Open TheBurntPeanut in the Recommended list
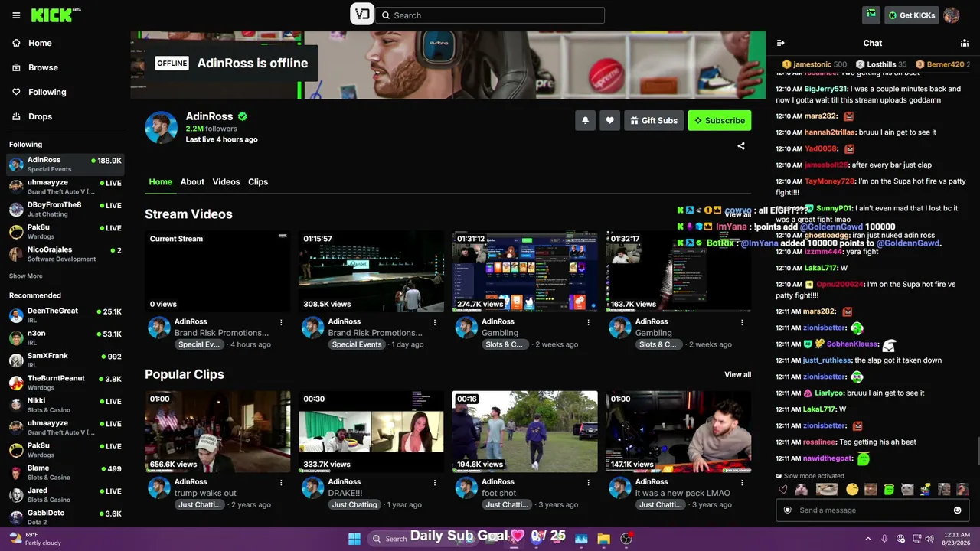This screenshot has width=980, height=551. click(x=65, y=383)
